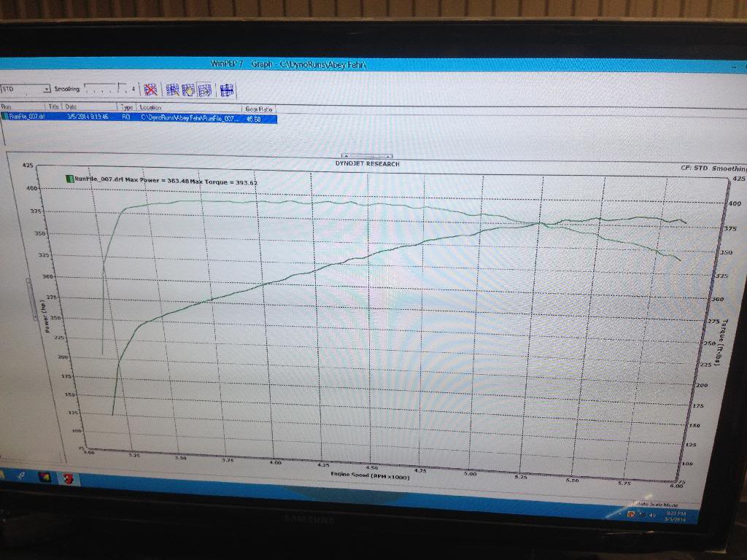Click the Engine Speed (RPM x1000) axis label
Screen dimensions: 747x560
pyautogui.click(x=370, y=475)
